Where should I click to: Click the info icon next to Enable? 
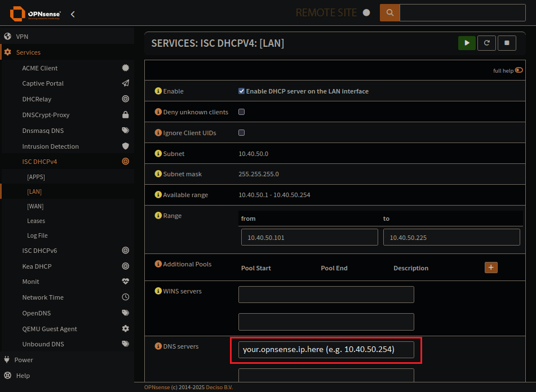click(158, 91)
